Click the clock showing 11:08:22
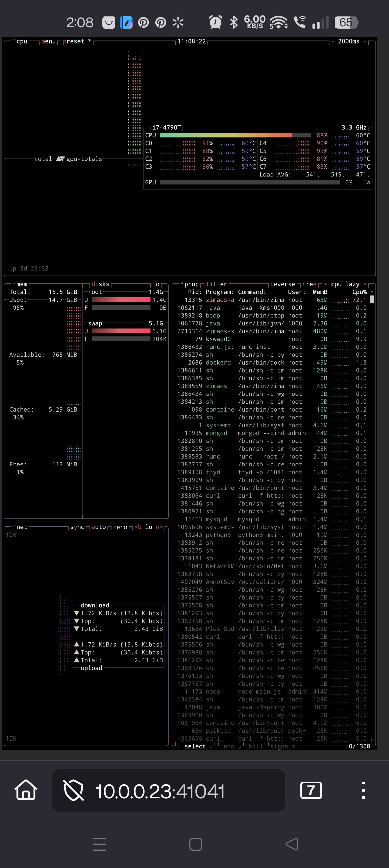This screenshot has height=868, width=389. pos(191,41)
